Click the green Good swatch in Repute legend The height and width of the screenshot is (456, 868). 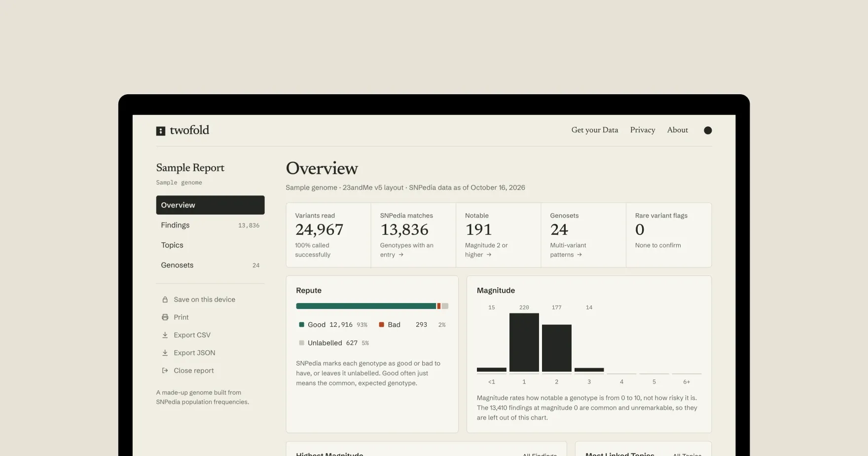point(301,325)
